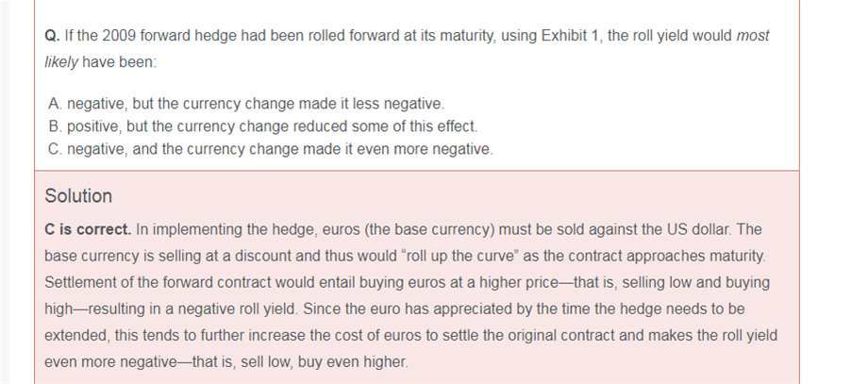Click the italic word "likely" in the question

click(x=61, y=62)
